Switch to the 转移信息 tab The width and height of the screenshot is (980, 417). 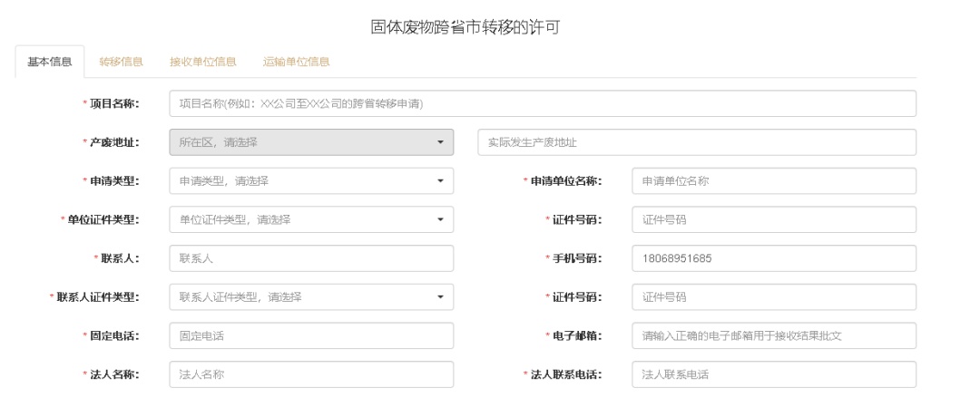122,62
